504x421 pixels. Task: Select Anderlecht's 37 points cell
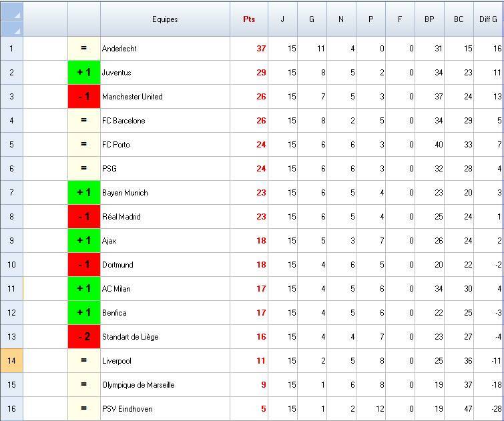click(250, 49)
